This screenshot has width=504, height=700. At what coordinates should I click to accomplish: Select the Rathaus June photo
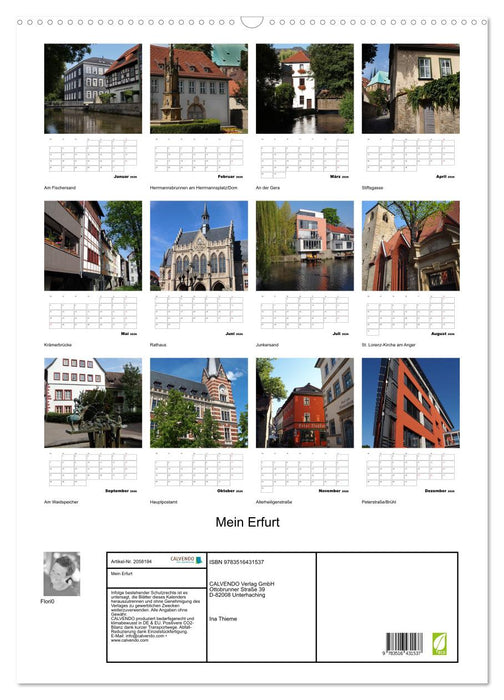pos(199,246)
